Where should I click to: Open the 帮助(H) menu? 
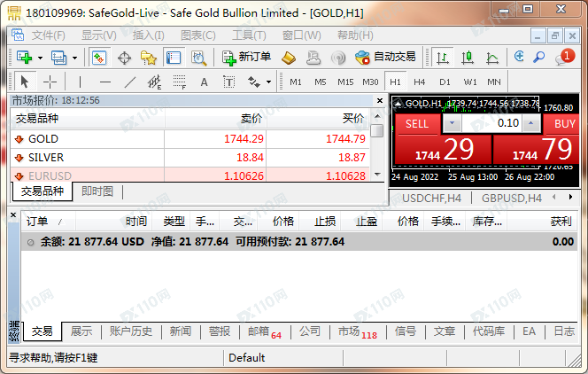(355, 35)
